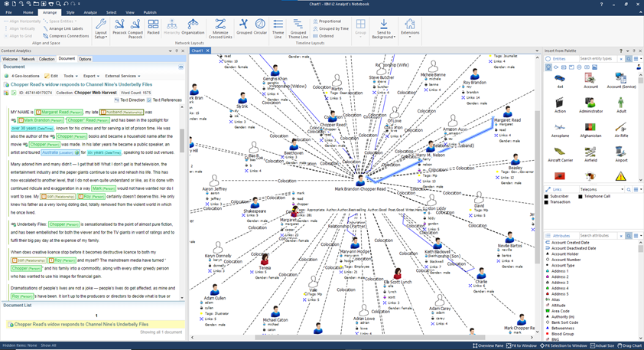Image resolution: width=644 pixels, height=350 pixels.
Task: Click the Search entity types field
Action: pos(597,59)
